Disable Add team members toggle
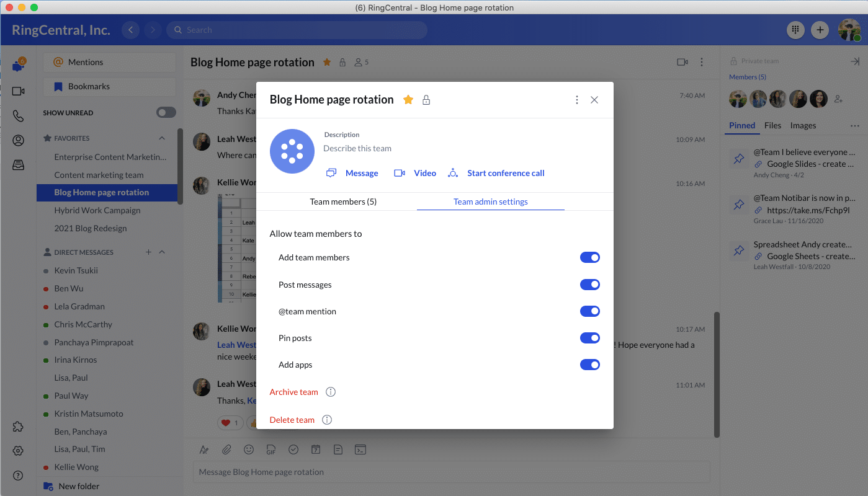This screenshot has height=496, width=868. 589,257
